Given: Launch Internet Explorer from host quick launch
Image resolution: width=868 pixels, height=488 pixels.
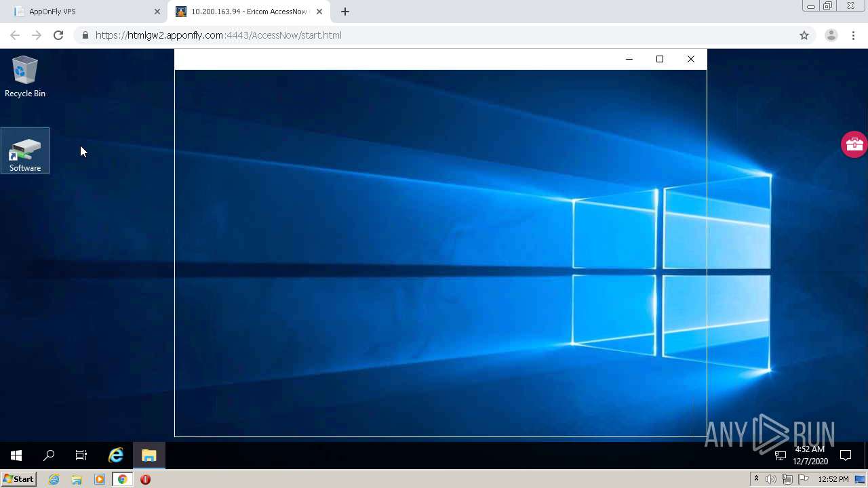Looking at the screenshot, I should point(54,479).
